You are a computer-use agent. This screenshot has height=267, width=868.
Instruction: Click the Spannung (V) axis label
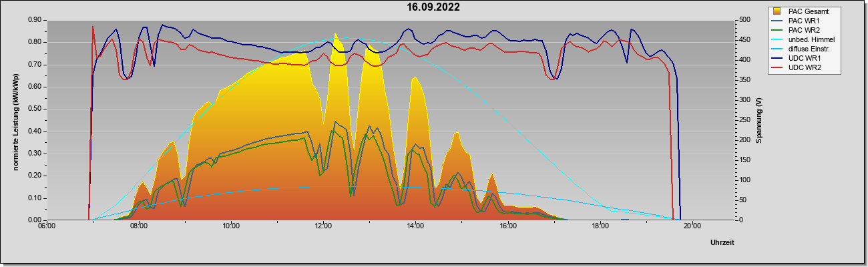coord(759,121)
